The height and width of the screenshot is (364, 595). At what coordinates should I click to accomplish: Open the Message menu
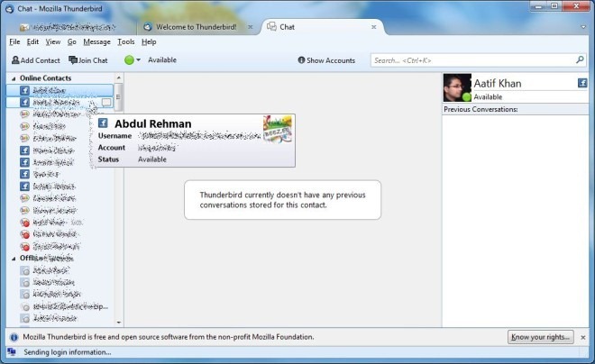tap(96, 41)
